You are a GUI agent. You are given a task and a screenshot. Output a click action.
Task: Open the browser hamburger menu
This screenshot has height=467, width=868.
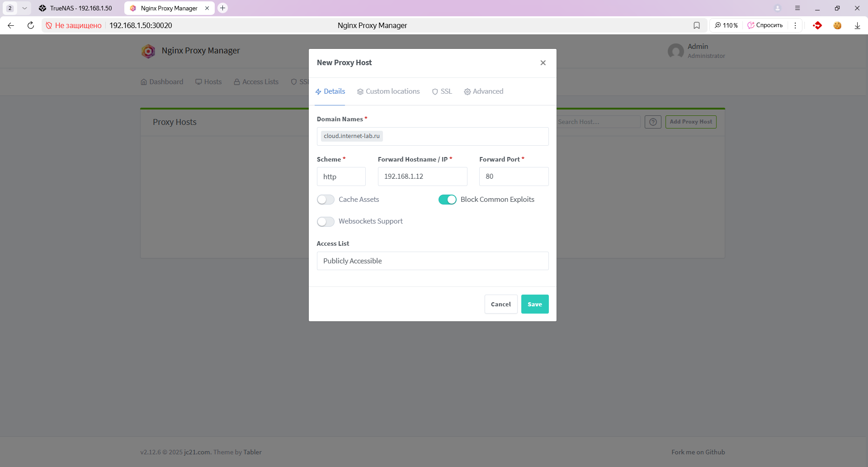[797, 8]
